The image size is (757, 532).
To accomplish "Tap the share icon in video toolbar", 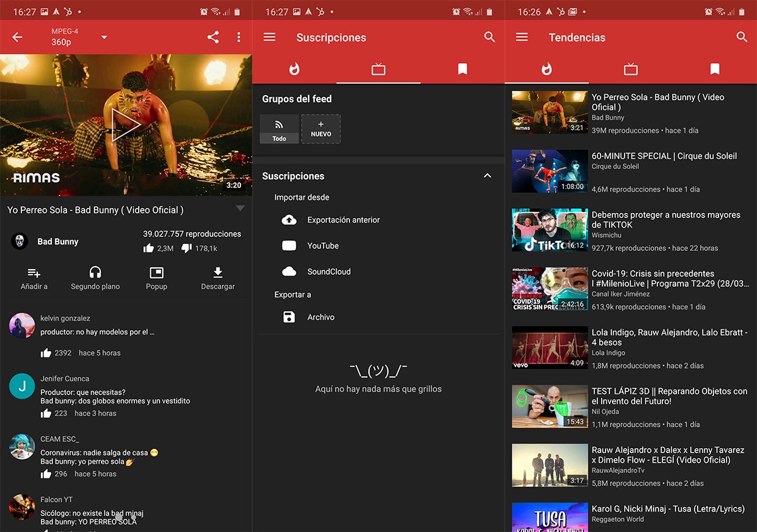I will click(x=213, y=37).
